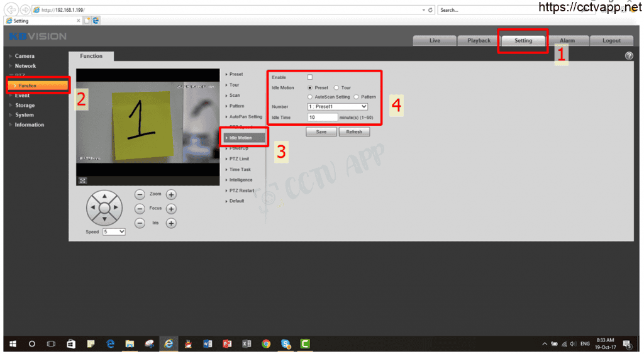
Task: Click the Save button
Action: (x=321, y=132)
